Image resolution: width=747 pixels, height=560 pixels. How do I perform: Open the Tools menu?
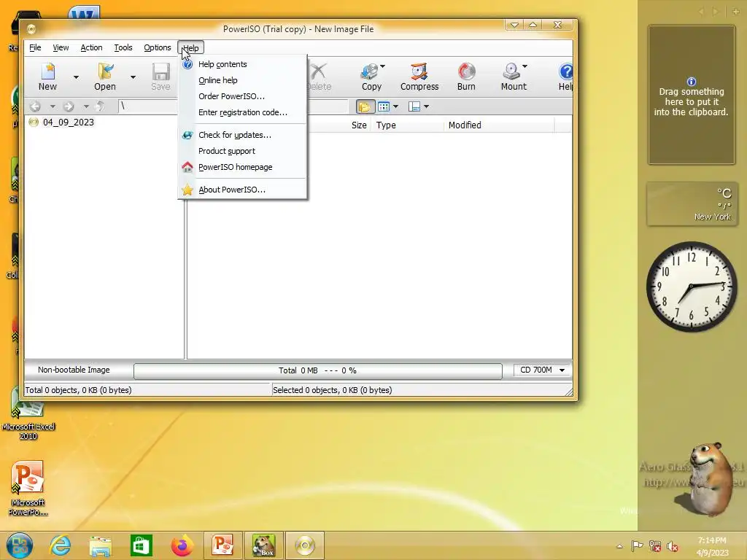click(x=123, y=47)
